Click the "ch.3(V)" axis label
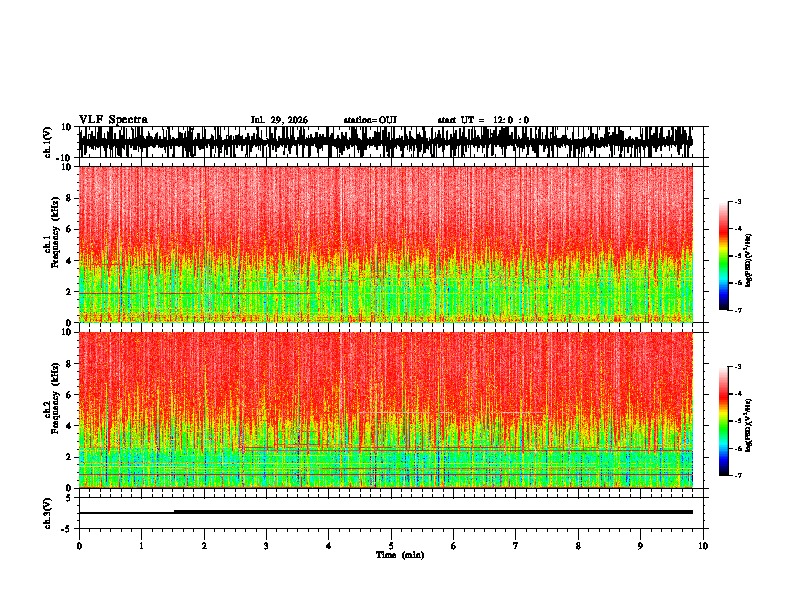 click(48, 513)
